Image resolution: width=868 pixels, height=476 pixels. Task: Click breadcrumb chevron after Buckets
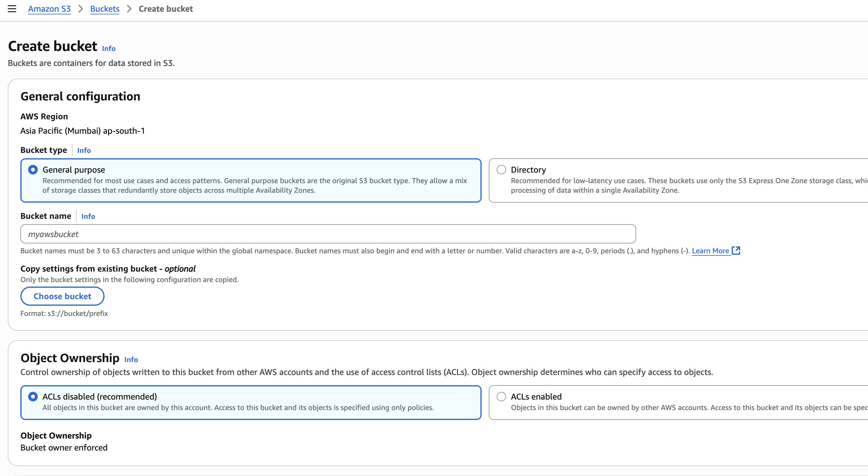tap(129, 9)
